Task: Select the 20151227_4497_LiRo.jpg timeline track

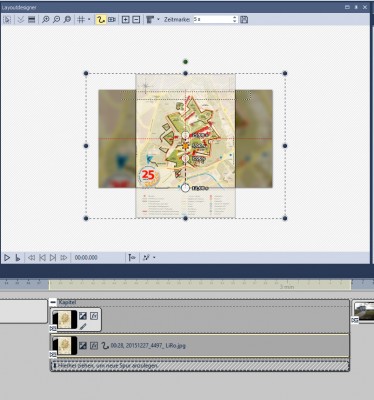Action: (x=200, y=346)
